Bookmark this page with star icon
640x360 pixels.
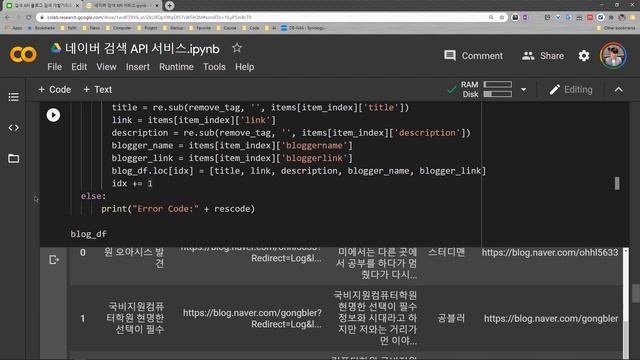(x=502, y=17)
